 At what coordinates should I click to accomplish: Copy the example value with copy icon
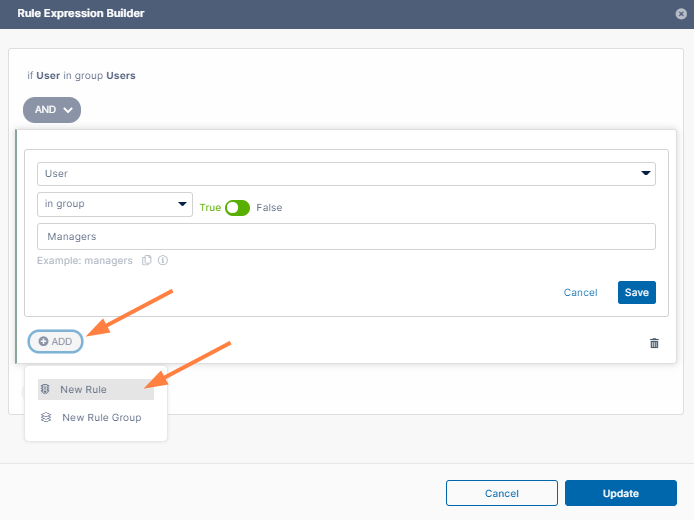(146, 261)
